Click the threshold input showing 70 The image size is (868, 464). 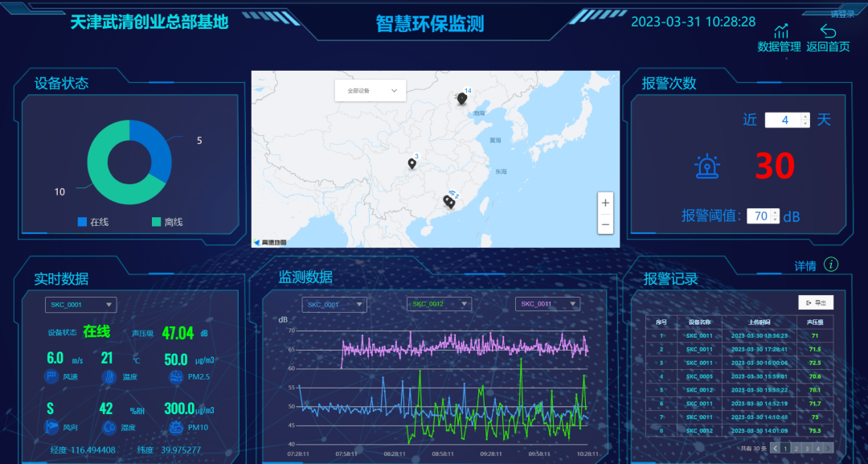point(759,216)
